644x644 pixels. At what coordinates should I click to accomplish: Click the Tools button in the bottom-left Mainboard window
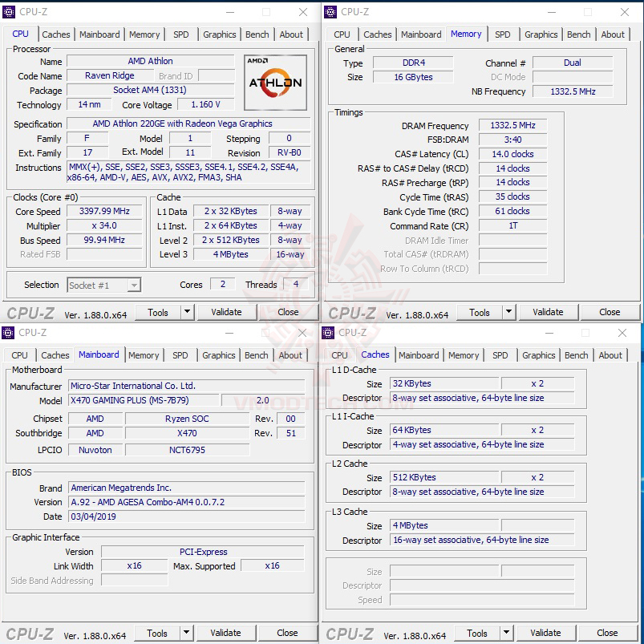coord(157,633)
